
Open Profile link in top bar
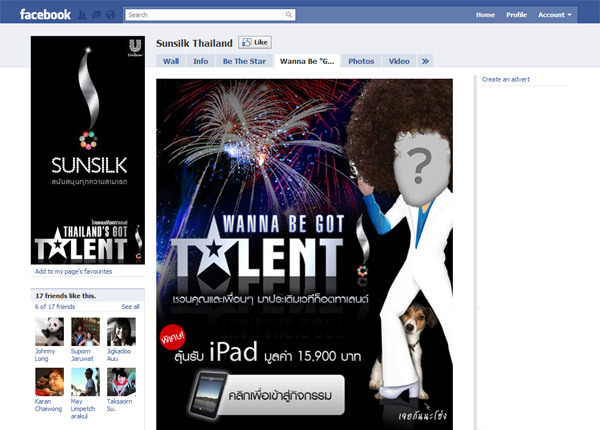516,15
